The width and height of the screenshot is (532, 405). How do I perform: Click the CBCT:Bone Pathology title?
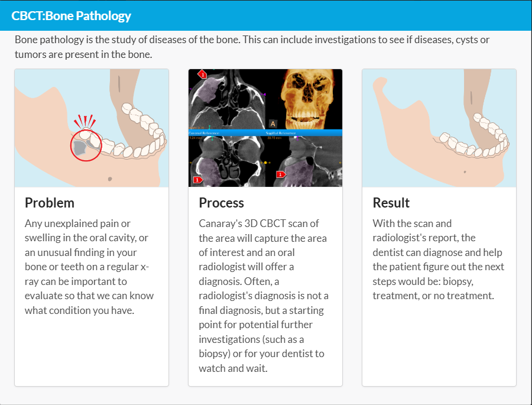point(72,16)
